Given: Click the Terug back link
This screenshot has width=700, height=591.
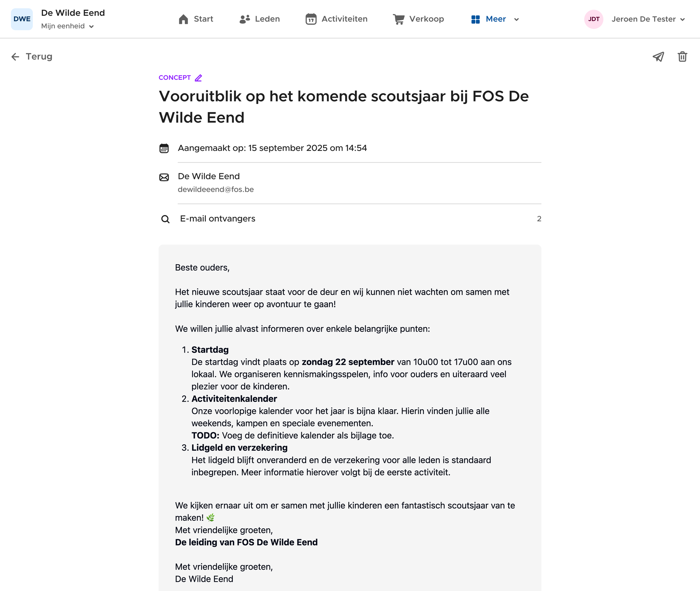Looking at the screenshot, I should pyautogui.click(x=39, y=57).
